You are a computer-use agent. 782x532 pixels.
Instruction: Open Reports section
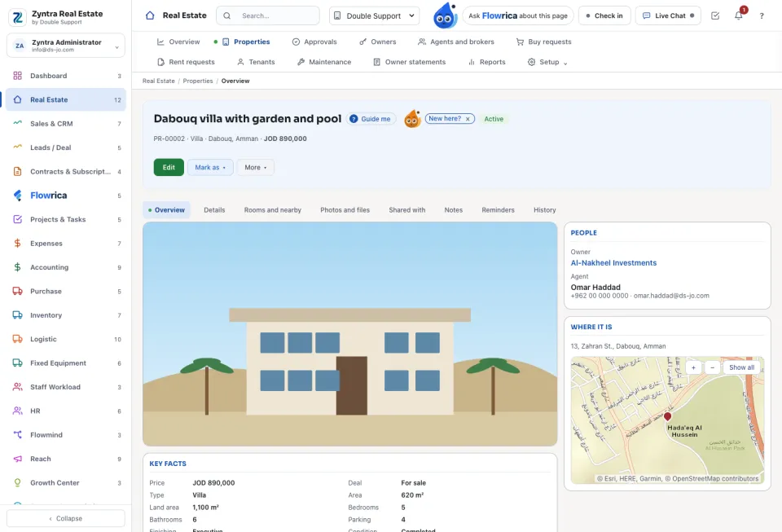pyautogui.click(x=487, y=62)
